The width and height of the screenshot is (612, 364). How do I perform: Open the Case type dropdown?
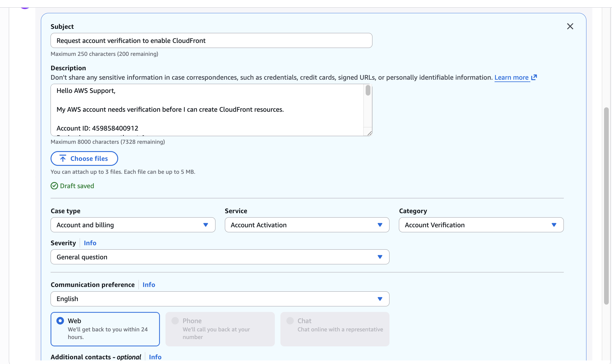coord(133,225)
